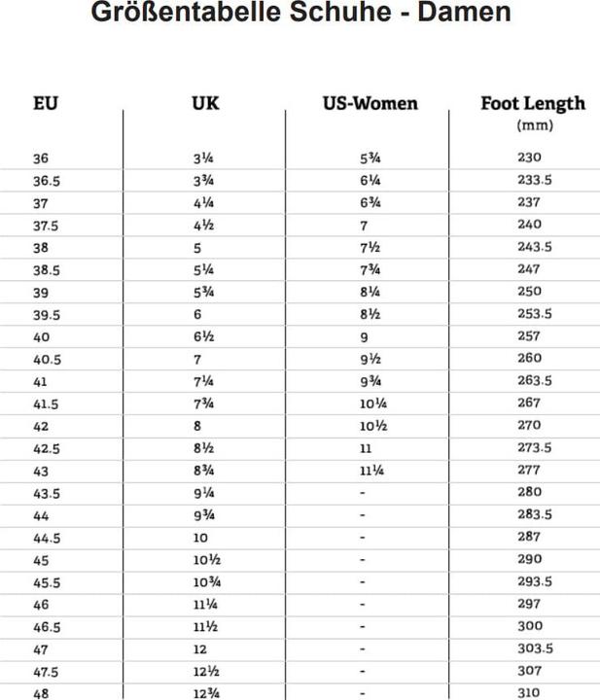Image resolution: width=600 pixels, height=700 pixels.
Task: Select the US-Women column header
Action: (x=370, y=103)
